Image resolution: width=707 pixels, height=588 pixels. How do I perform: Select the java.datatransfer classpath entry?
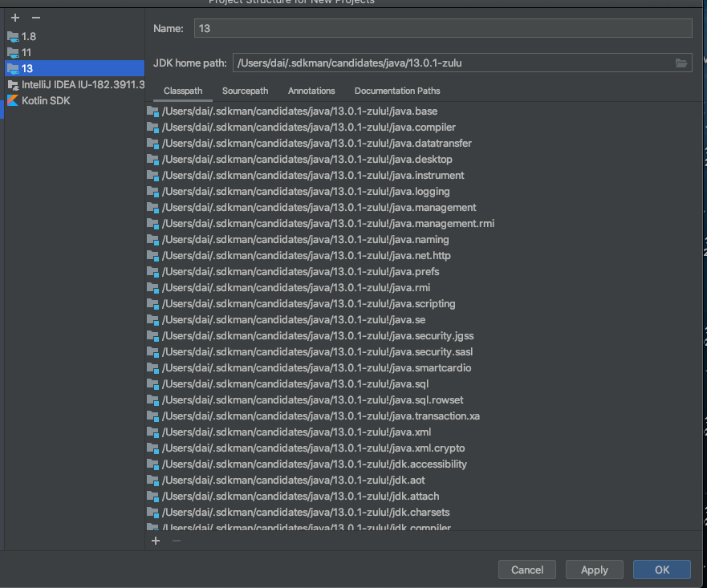coord(424,144)
